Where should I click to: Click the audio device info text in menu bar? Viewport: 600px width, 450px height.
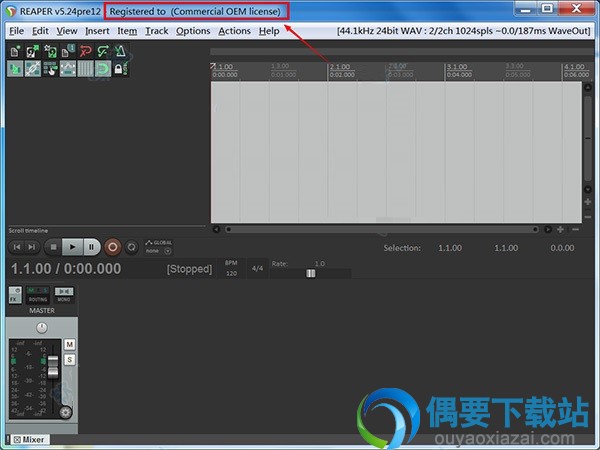(x=464, y=31)
